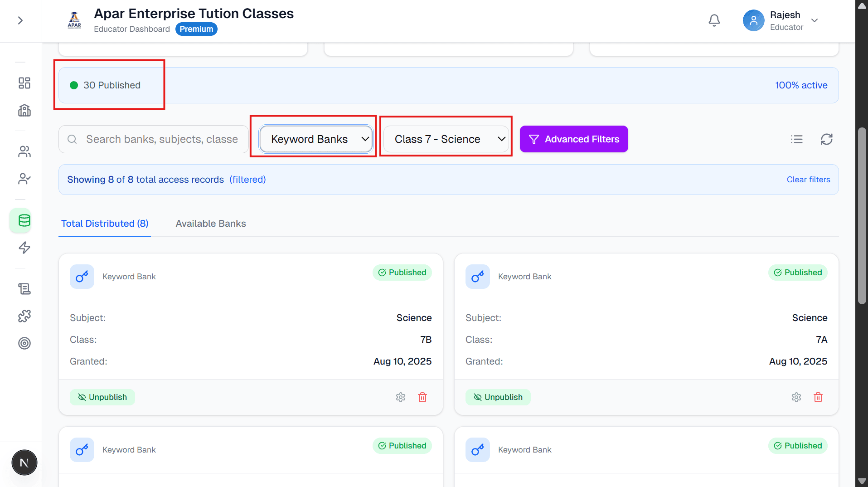Viewport: 868px width, 487px height.
Task: Delete the Class 7A keyword bank
Action: (818, 397)
